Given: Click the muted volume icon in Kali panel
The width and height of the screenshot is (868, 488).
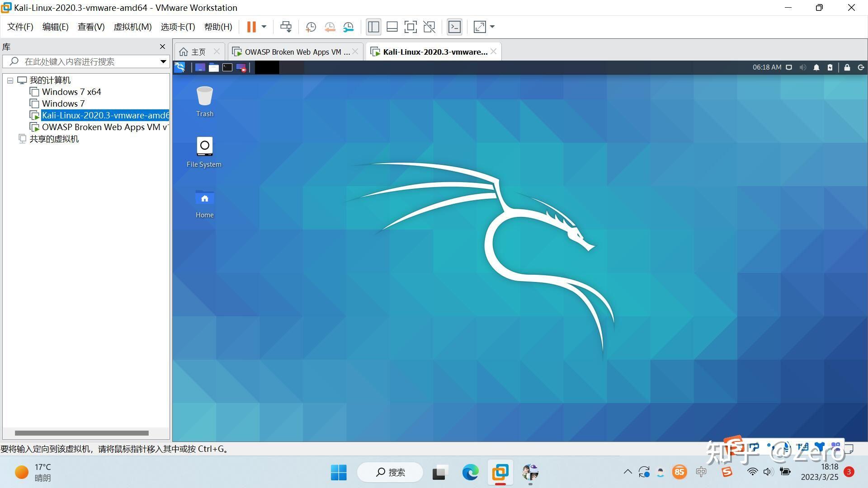Looking at the screenshot, I should pyautogui.click(x=803, y=67).
